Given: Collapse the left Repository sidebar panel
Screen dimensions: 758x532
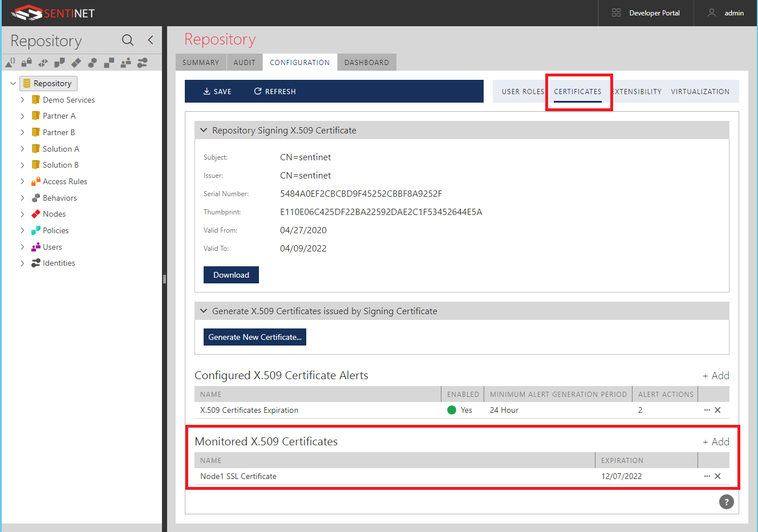Looking at the screenshot, I should [151, 40].
